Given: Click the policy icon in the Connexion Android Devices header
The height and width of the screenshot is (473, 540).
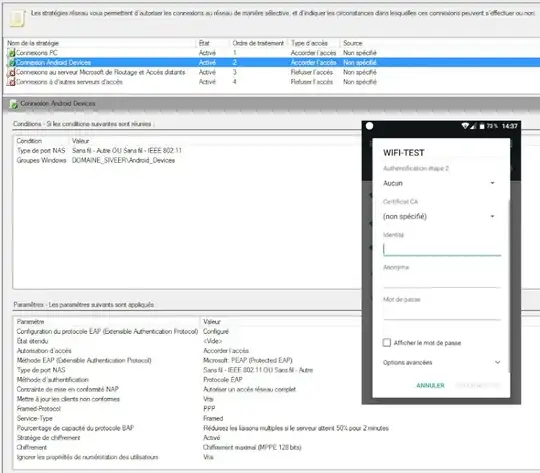Looking at the screenshot, I should click(x=14, y=104).
